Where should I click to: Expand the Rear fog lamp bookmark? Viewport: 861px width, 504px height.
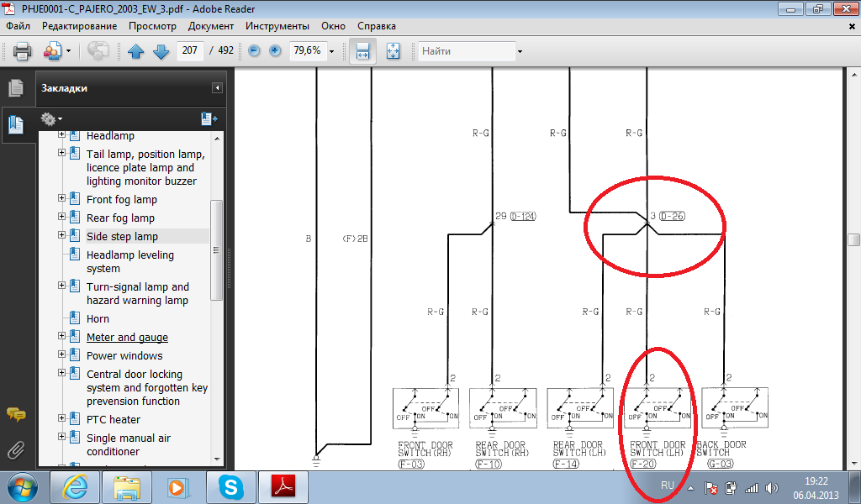61,217
